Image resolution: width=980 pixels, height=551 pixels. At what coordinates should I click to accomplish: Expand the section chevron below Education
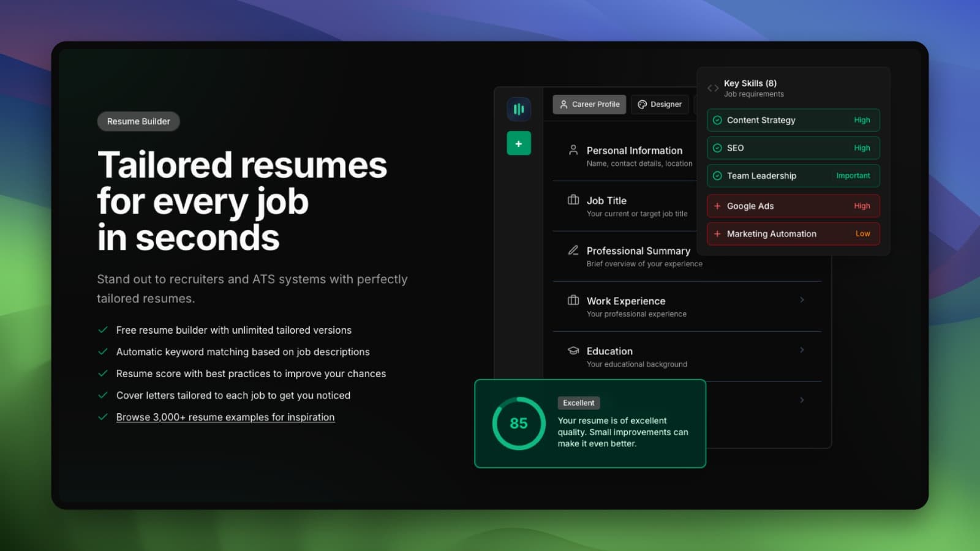click(x=802, y=400)
